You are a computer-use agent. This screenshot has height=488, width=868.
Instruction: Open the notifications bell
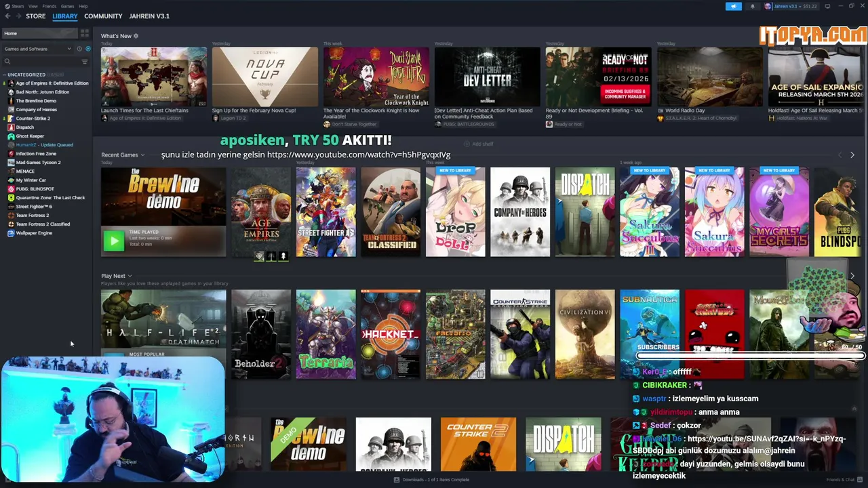pyautogui.click(x=752, y=6)
